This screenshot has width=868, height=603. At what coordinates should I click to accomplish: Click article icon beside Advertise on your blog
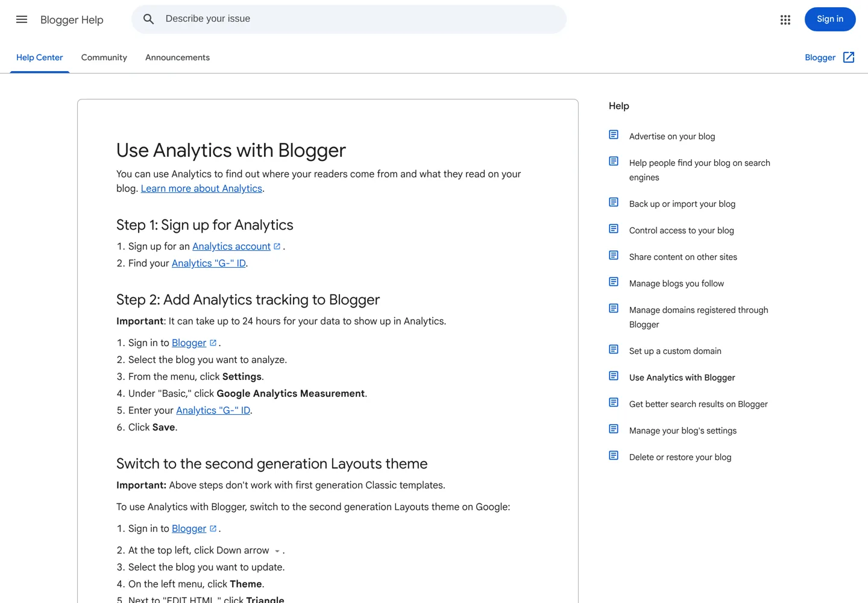tap(614, 134)
